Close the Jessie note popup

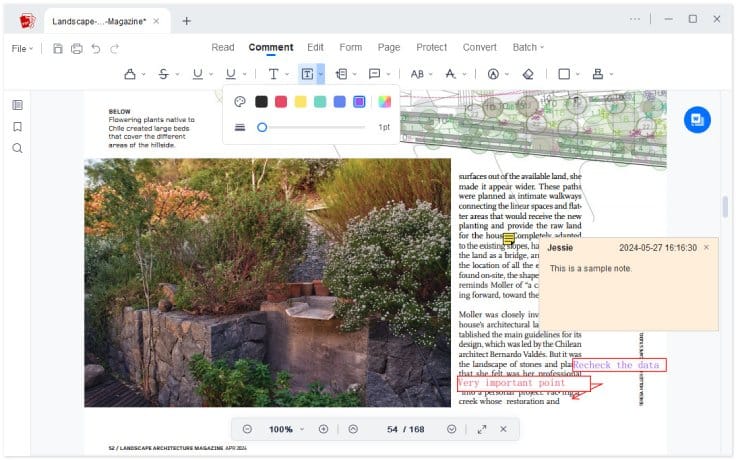click(x=706, y=247)
